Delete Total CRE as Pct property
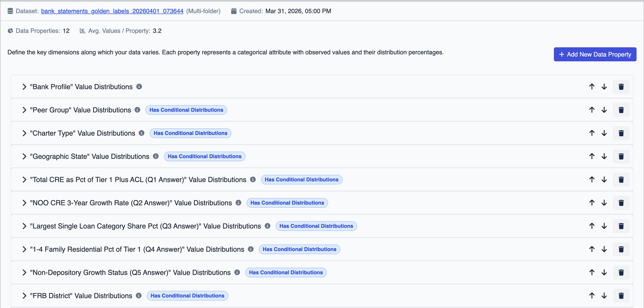 pos(621,180)
